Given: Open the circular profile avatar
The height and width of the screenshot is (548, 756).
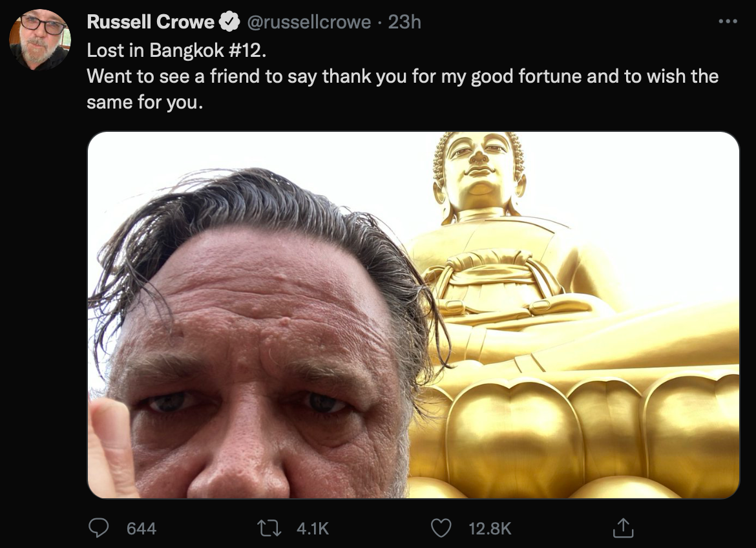Looking at the screenshot, I should click(x=39, y=39).
